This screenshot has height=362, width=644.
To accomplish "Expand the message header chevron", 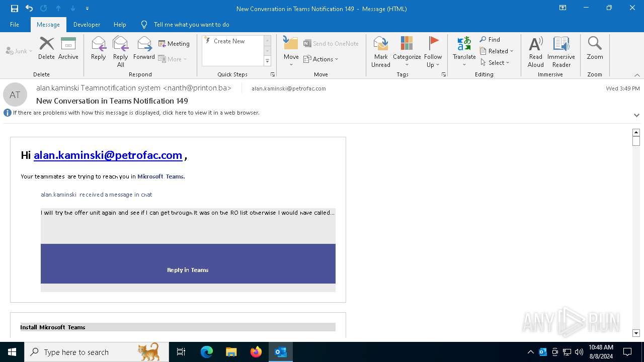I will 636,115.
